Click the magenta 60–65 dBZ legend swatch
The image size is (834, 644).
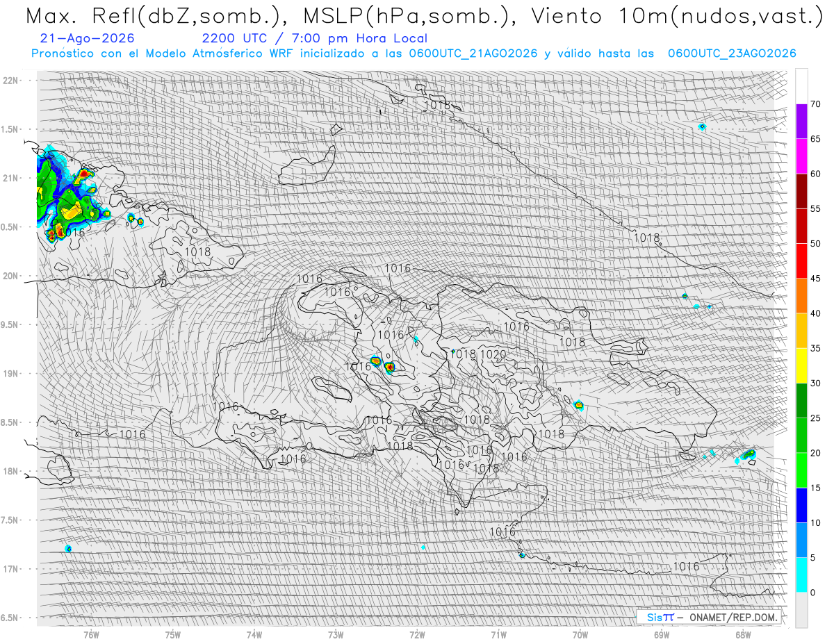(801, 156)
